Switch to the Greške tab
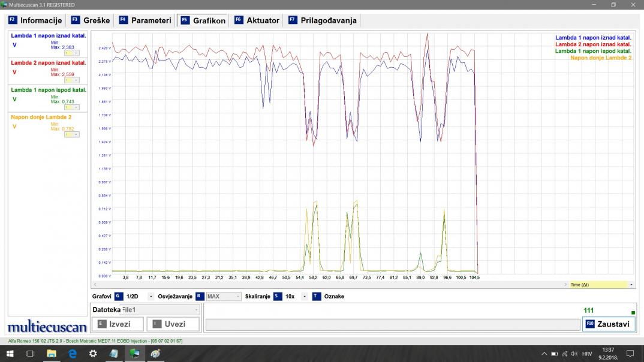 (91, 20)
